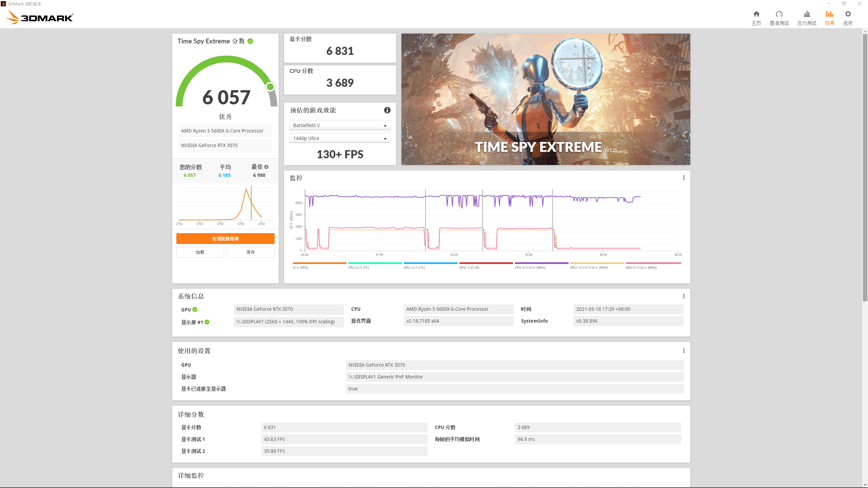
Task: Toggle the 帧率 (FPS) legend series
Action: click(x=319, y=266)
